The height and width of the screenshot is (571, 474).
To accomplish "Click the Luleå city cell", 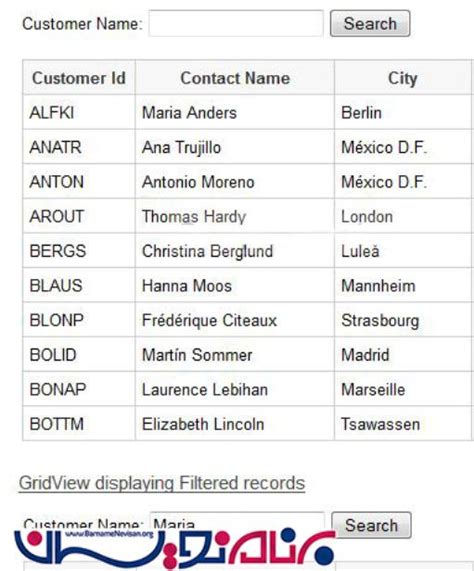I will point(403,251).
